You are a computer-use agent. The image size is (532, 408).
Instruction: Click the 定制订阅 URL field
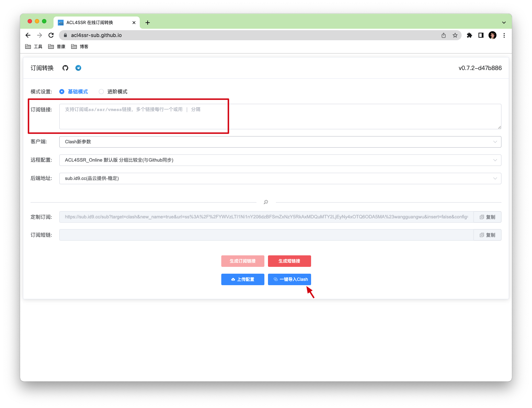click(x=267, y=217)
